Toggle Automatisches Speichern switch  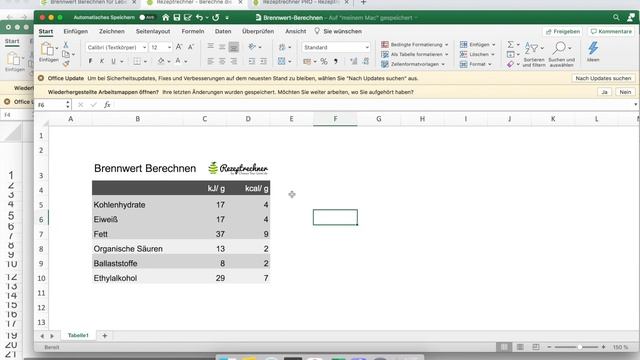(x=147, y=18)
